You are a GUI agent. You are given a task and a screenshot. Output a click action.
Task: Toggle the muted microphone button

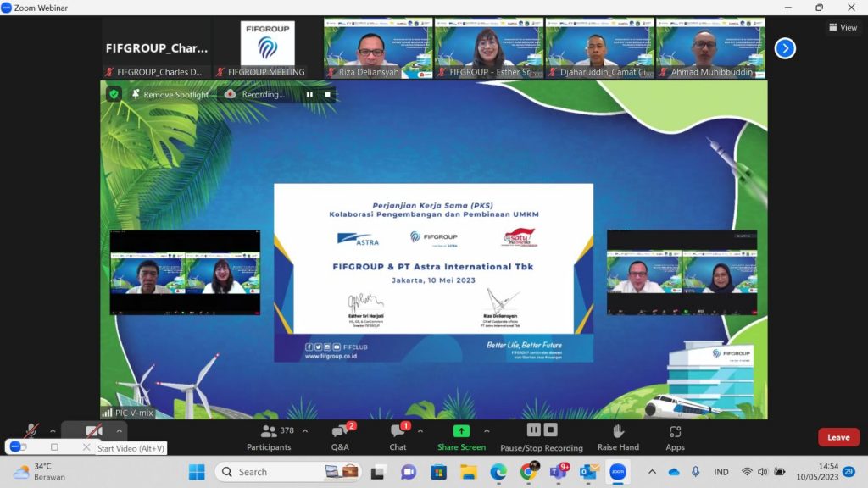tap(31, 431)
